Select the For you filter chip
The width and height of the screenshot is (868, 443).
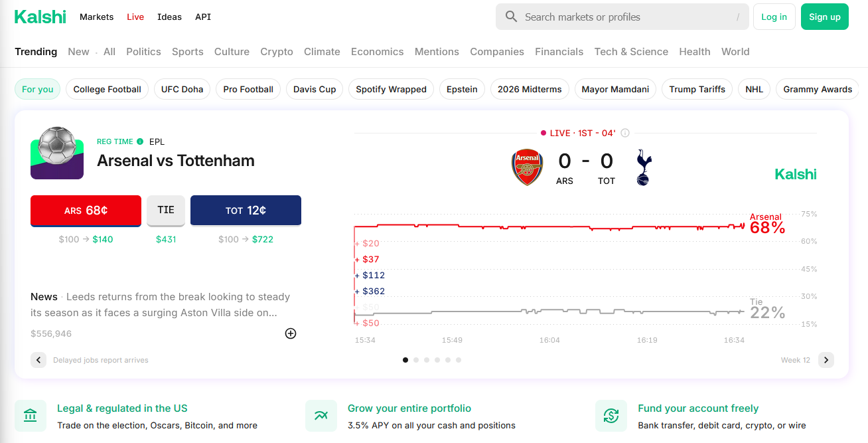click(38, 89)
